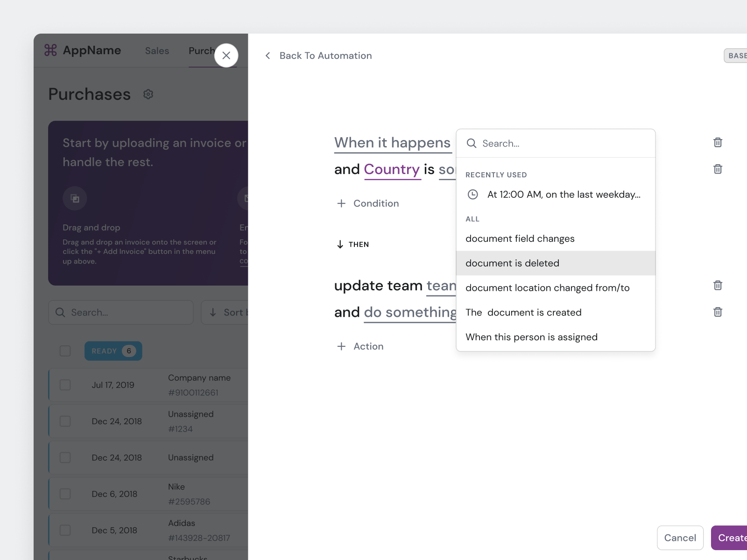Open Purchases settings gear icon
The width and height of the screenshot is (747, 560).
click(148, 94)
